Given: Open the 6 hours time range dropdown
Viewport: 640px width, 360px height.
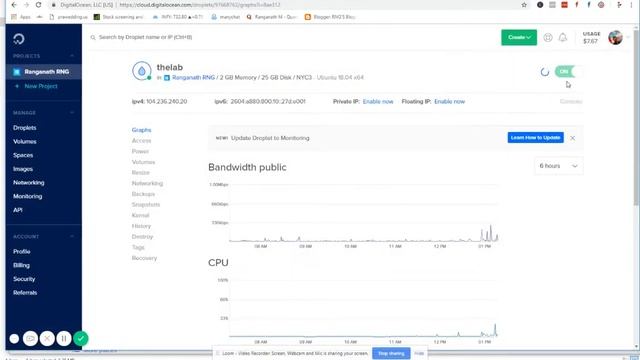Looking at the screenshot, I should [x=558, y=166].
